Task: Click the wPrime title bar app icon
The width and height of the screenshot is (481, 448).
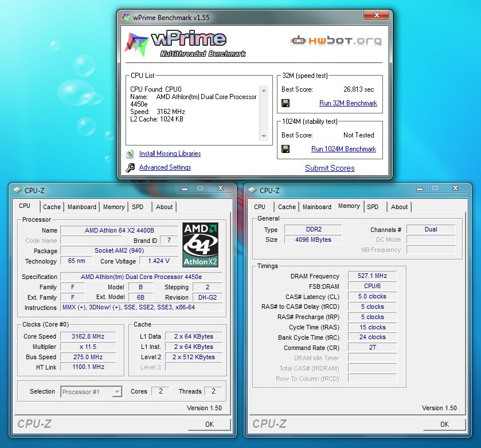Action: pyautogui.click(x=125, y=17)
